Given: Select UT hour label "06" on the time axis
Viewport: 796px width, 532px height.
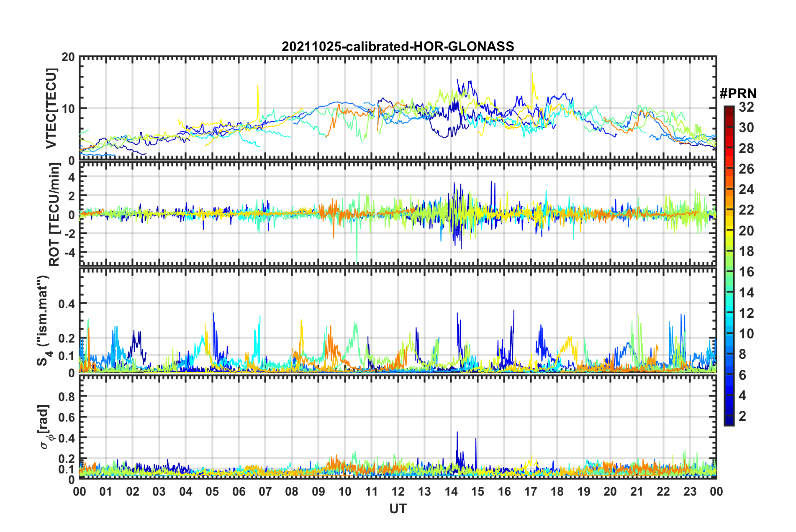Looking at the screenshot, I should pyautogui.click(x=239, y=491).
